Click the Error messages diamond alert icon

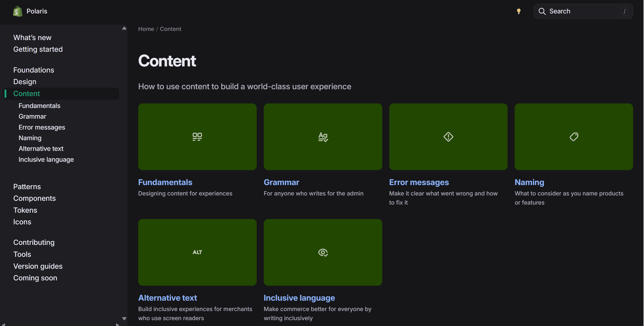448,137
